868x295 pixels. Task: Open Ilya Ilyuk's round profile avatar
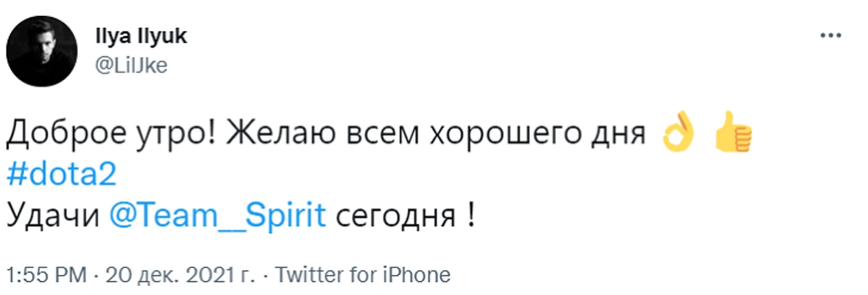point(42,51)
